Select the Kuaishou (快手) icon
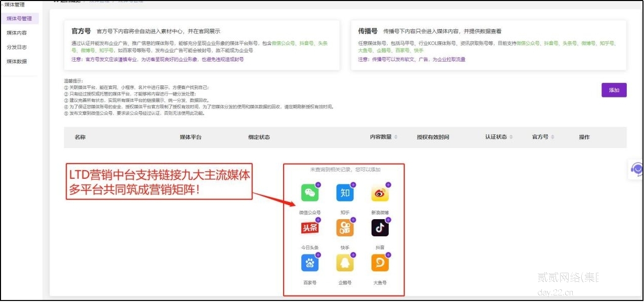Screen dimensions: 644x302 tap(345, 228)
